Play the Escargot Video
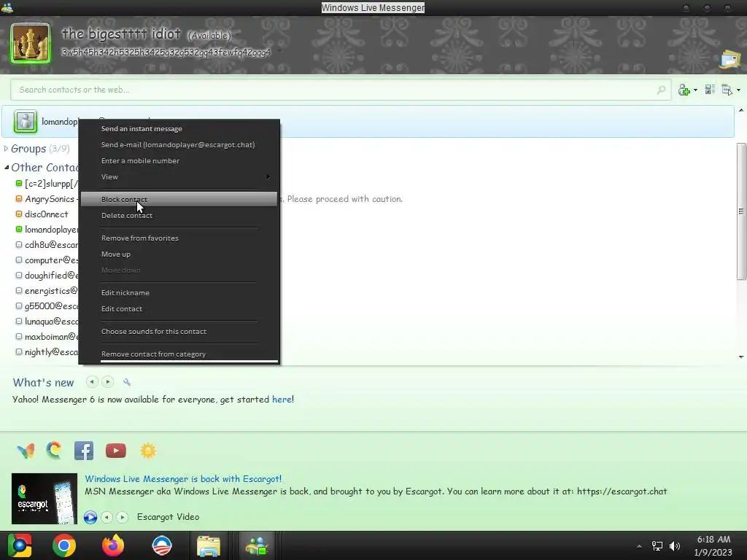747x560 pixels. click(90, 517)
